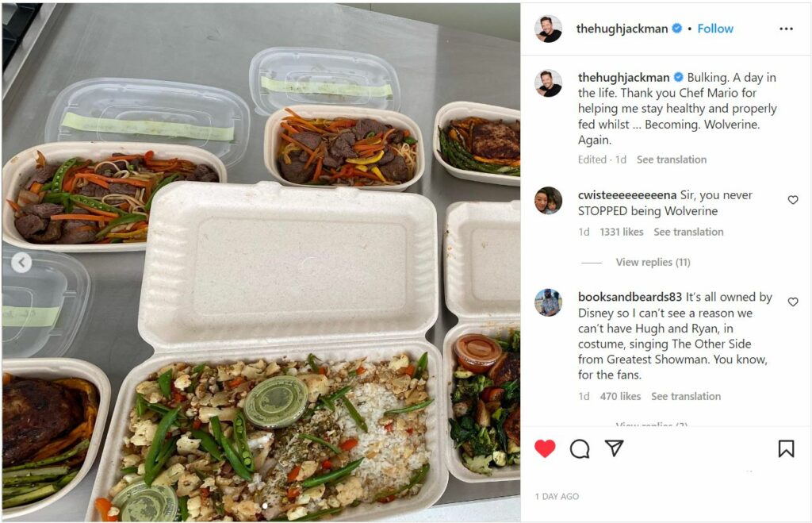The image size is (812, 523).
Task: See translation of cwisteeeeeeeeena's comment
Action: (x=688, y=233)
